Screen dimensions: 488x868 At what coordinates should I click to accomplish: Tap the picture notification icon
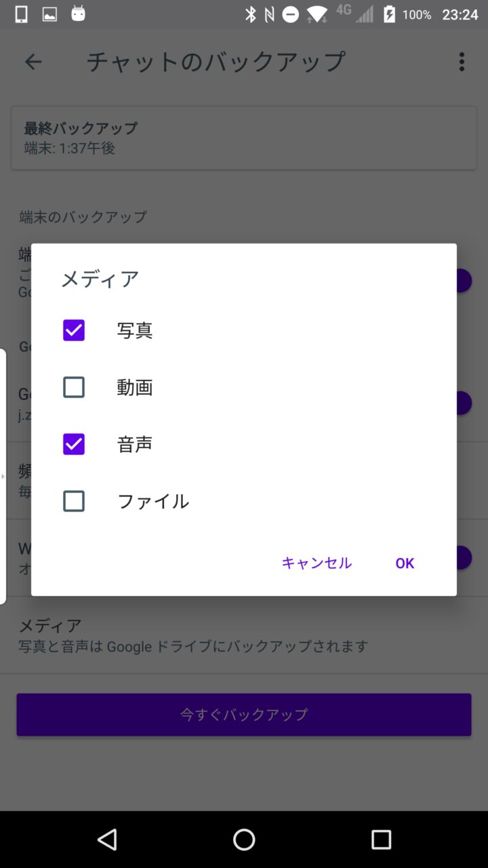coord(49,14)
